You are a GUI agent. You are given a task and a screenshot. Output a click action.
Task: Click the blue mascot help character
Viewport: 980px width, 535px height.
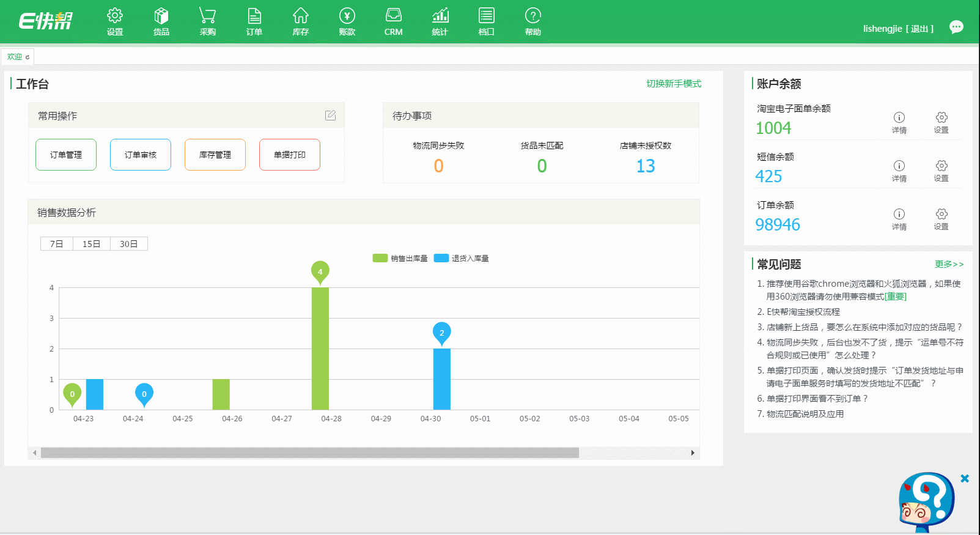[x=926, y=501]
